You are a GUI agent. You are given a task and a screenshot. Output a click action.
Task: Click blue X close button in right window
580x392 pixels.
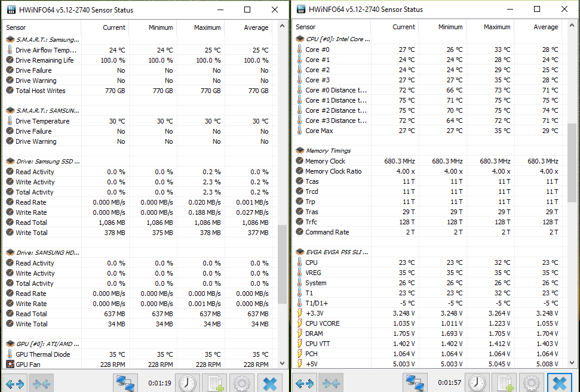[x=560, y=384]
